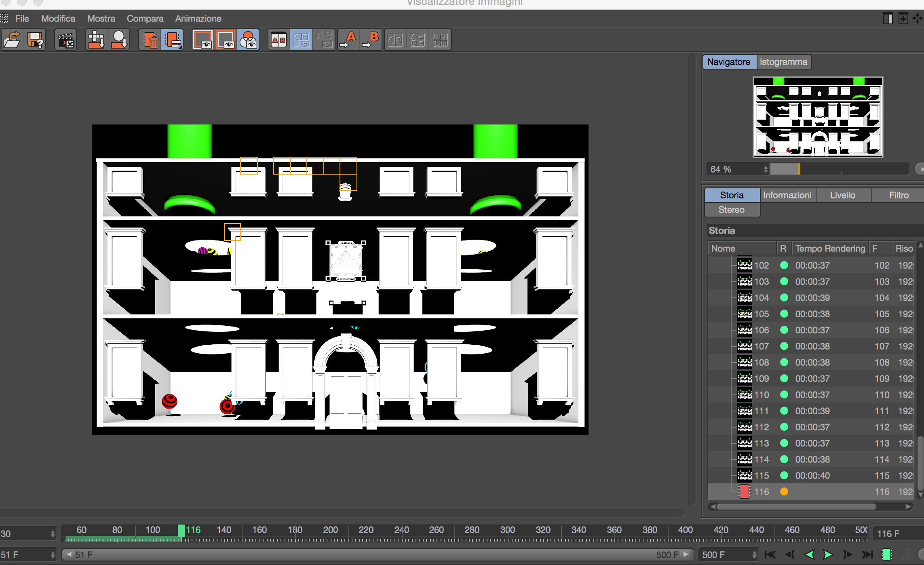Open the Informazioni tab
This screenshot has width=924, height=565.
[x=787, y=195]
